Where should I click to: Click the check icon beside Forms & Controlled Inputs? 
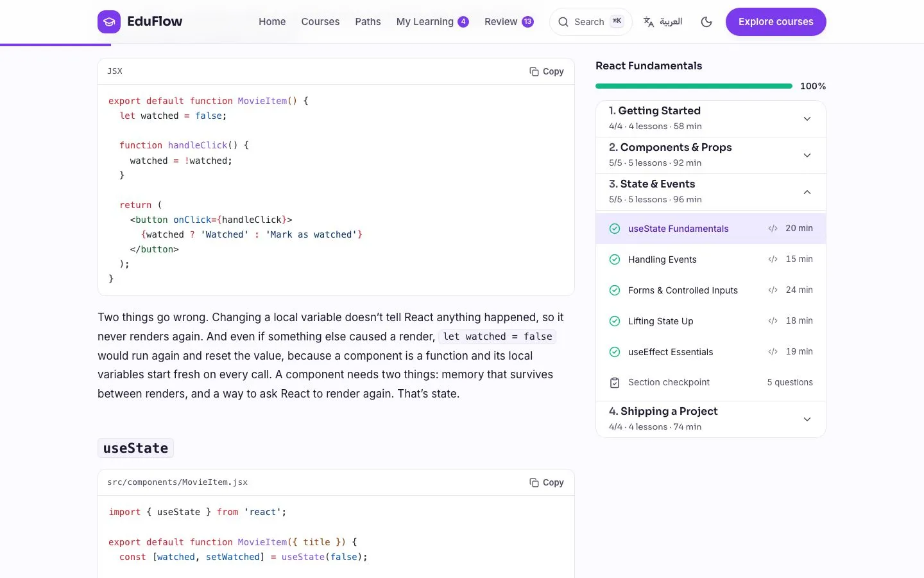coord(615,290)
